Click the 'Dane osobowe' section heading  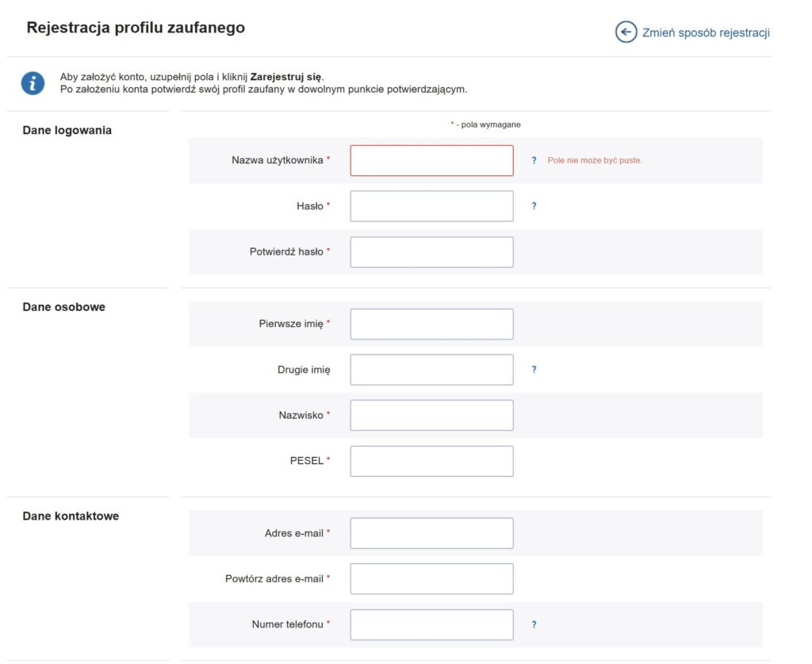point(63,307)
